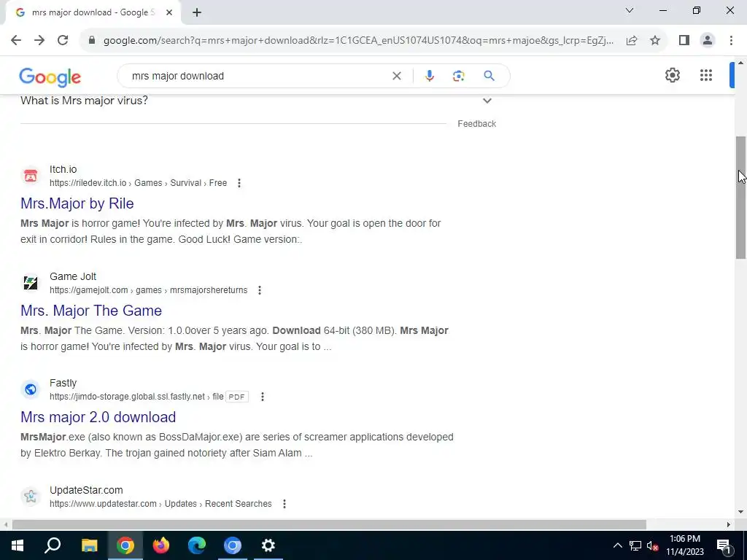747x560 pixels.
Task: Open the Chrome three-dot menu
Action: tap(731, 41)
